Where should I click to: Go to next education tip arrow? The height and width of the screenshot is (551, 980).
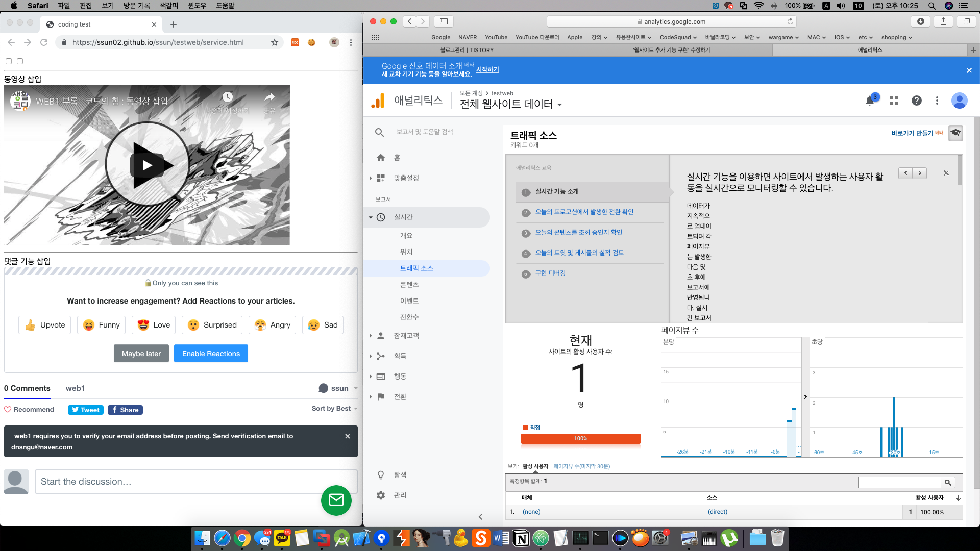point(920,173)
